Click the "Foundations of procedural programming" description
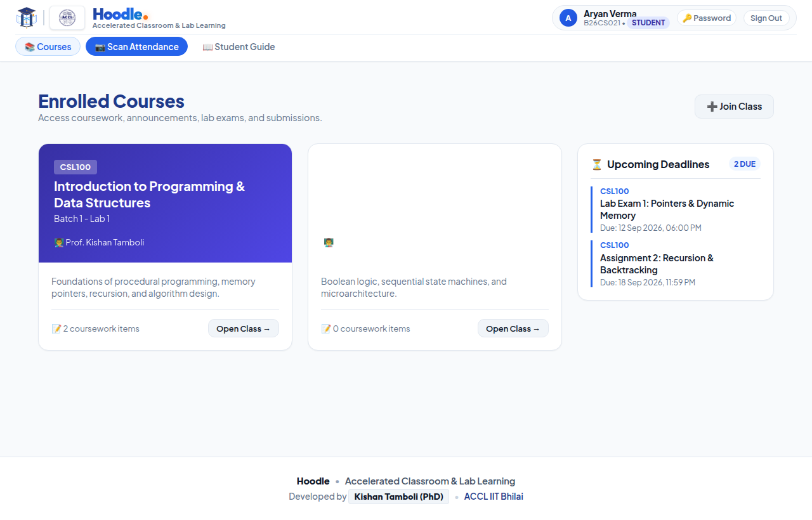Image resolution: width=812 pixels, height=520 pixels. coord(154,287)
